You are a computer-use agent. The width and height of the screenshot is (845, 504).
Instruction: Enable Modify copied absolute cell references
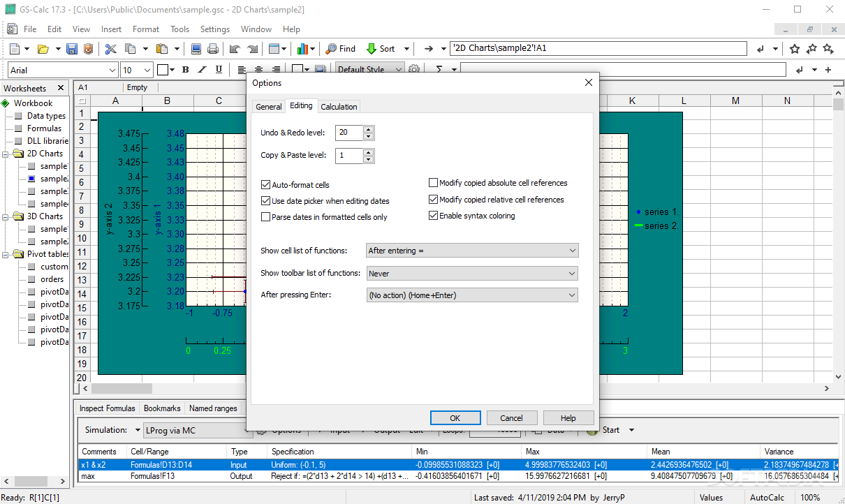[x=433, y=183]
